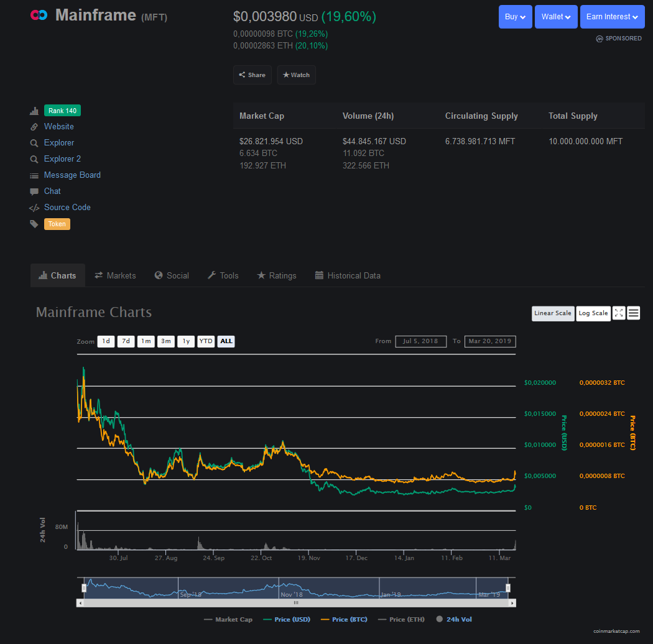Click left navigator range handle
Image resolution: width=653 pixels, height=644 pixels.
84,588
